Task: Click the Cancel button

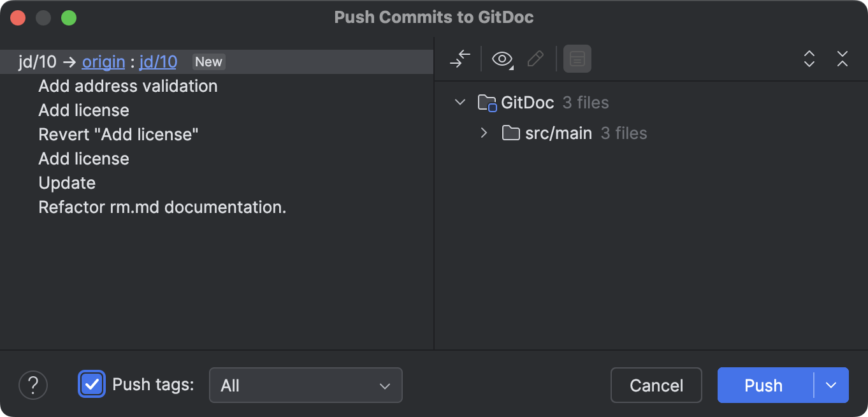Action: [656, 385]
